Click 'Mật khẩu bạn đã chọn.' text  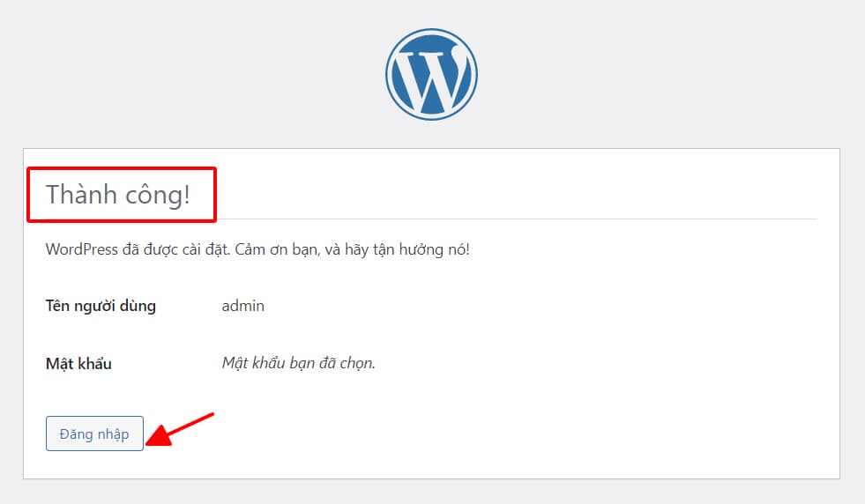click(x=298, y=363)
